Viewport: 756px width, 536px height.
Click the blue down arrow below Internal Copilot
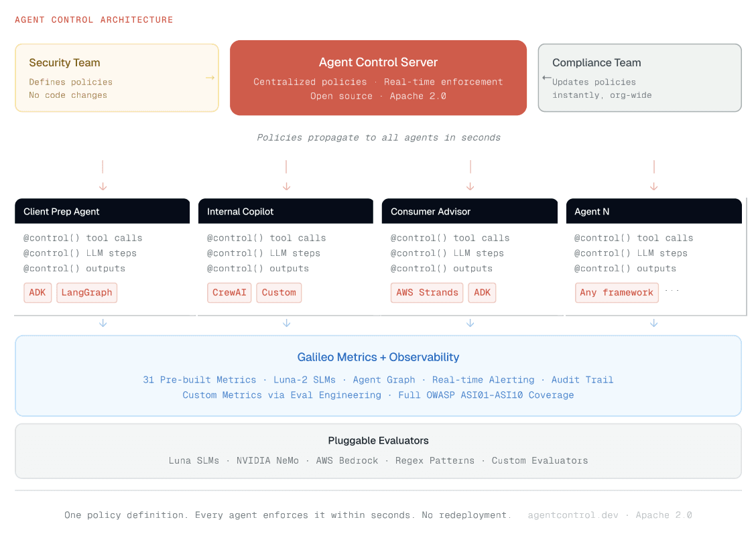286,323
